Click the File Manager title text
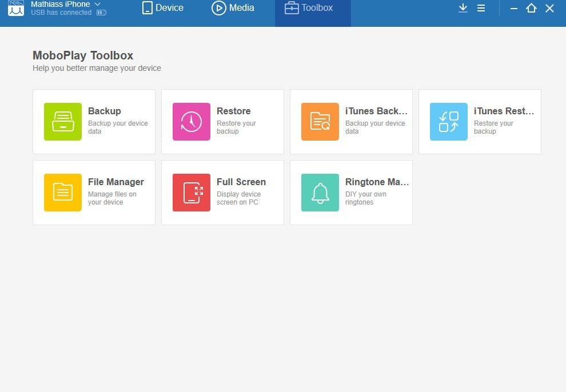The image size is (566, 392). (x=116, y=182)
